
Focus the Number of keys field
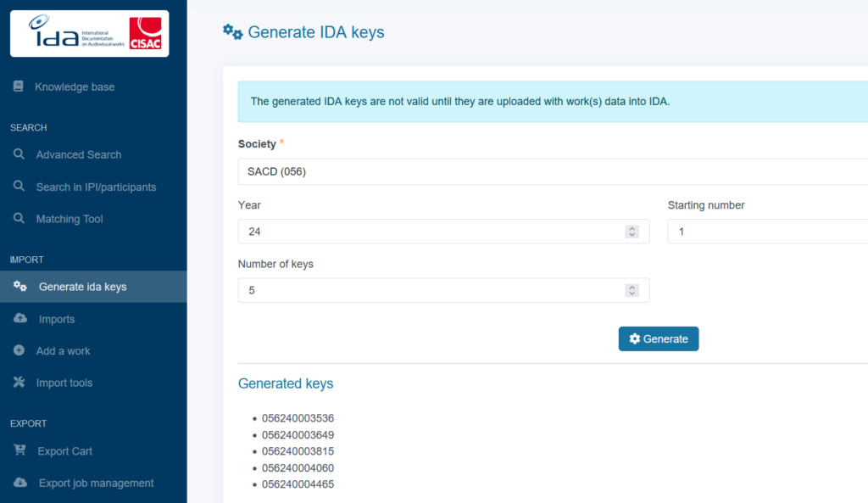coord(443,290)
